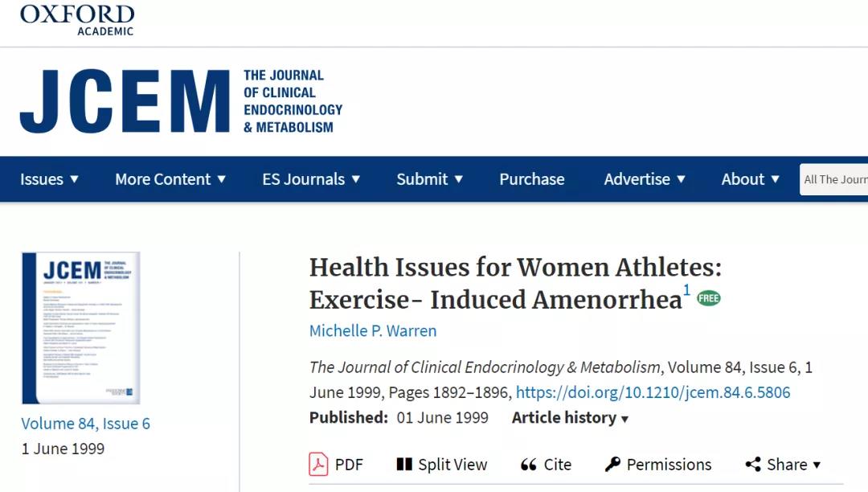Select the Purchase menu item
The height and width of the screenshot is (492, 868).
pyautogui.click(x=532, y=179)
